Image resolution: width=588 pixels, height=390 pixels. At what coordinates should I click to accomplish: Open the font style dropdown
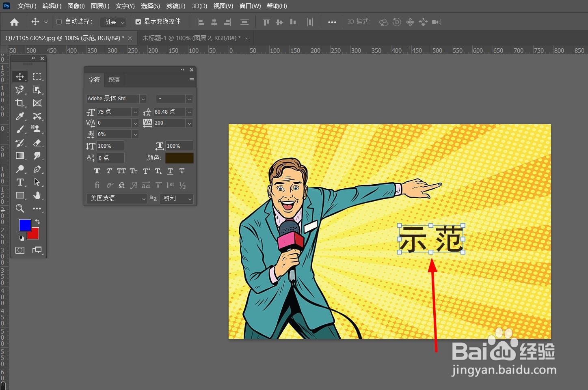tap(189, 99)
